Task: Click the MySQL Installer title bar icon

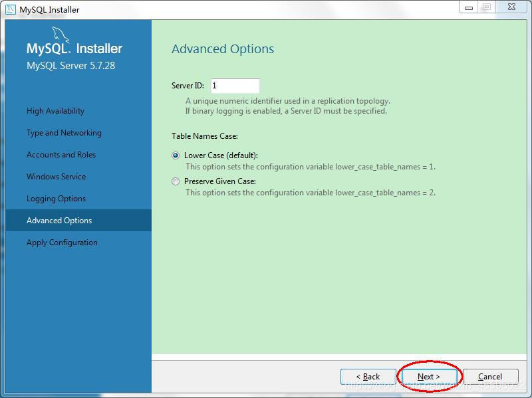Action: pyautogui.click(x=11, y=9)
